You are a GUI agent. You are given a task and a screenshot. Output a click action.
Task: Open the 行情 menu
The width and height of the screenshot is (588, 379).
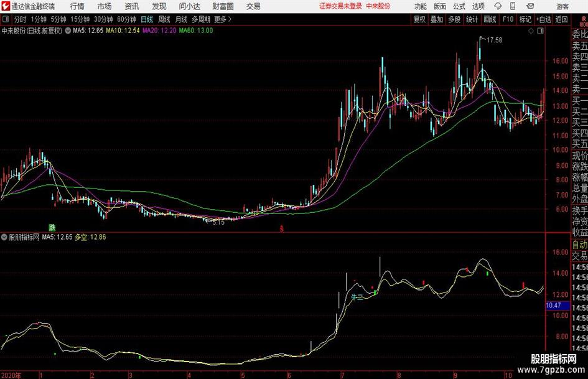click(x=77, y=6)
